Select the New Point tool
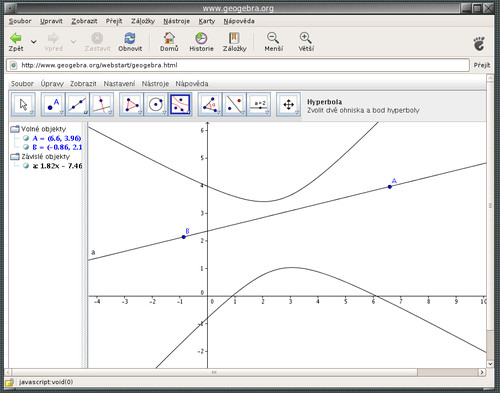 (53, 104)
